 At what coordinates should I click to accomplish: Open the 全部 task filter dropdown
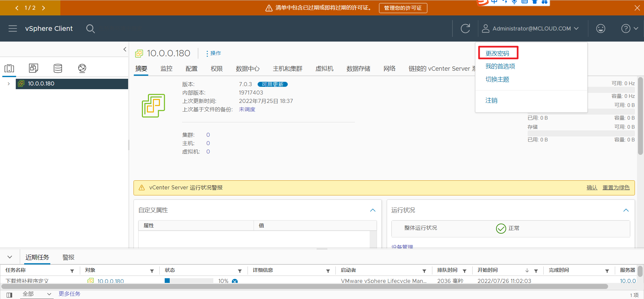coord(36,294)
